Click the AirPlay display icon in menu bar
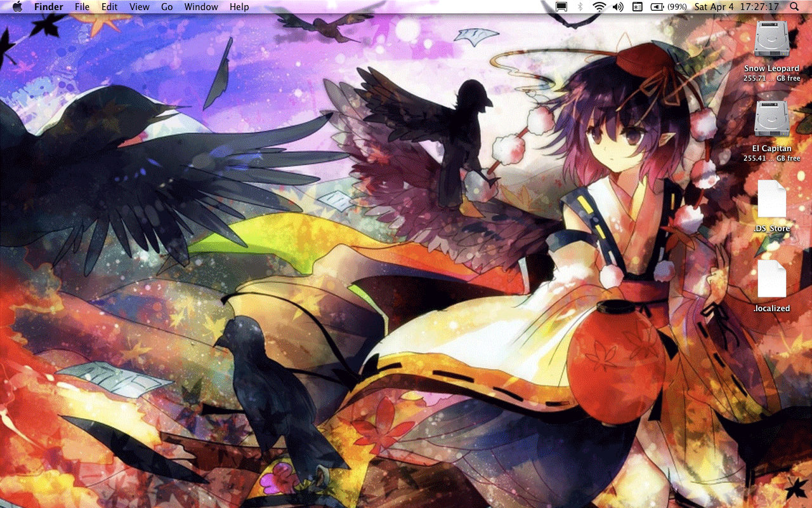812x508 pixels. (561, 7)
